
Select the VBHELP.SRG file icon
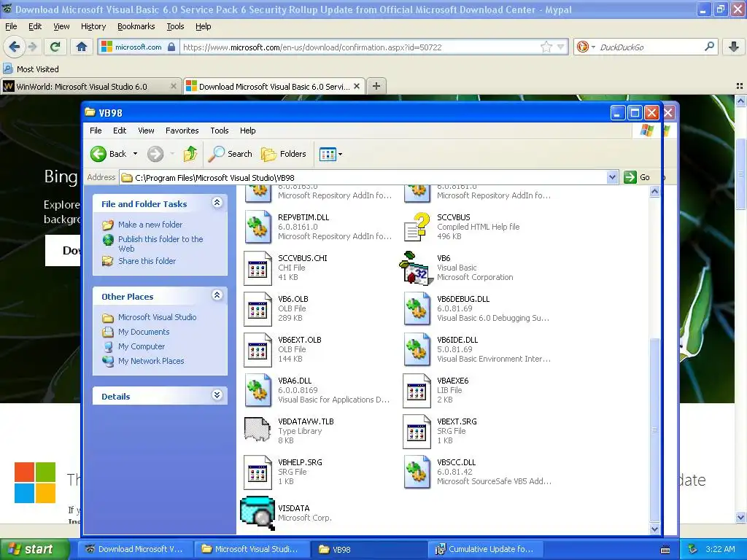coord(258,472)
